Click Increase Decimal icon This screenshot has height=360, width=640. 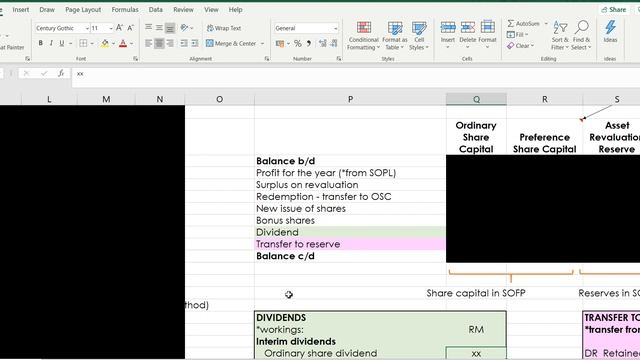click(322, 43)
